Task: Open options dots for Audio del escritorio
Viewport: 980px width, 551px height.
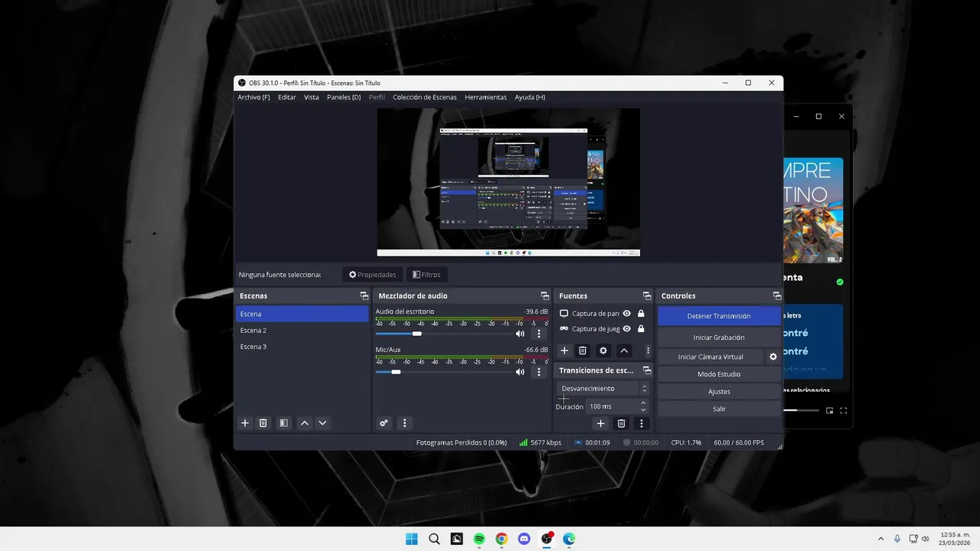Action: (x=538, y=334)
